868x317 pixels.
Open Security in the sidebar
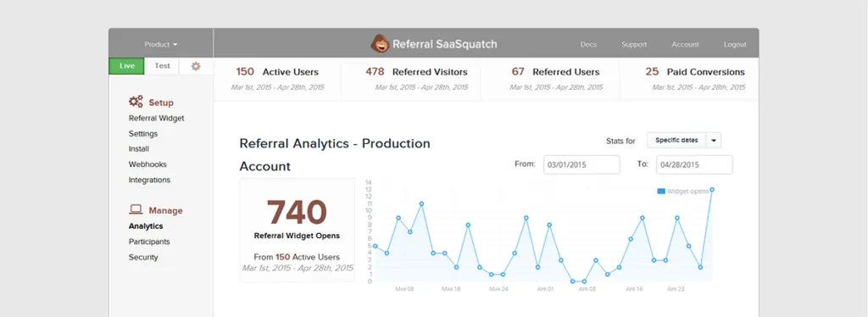[143, 258]
